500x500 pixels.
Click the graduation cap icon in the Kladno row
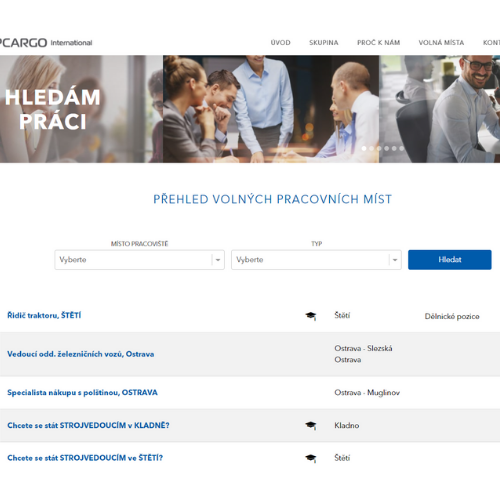coord(311,425)
